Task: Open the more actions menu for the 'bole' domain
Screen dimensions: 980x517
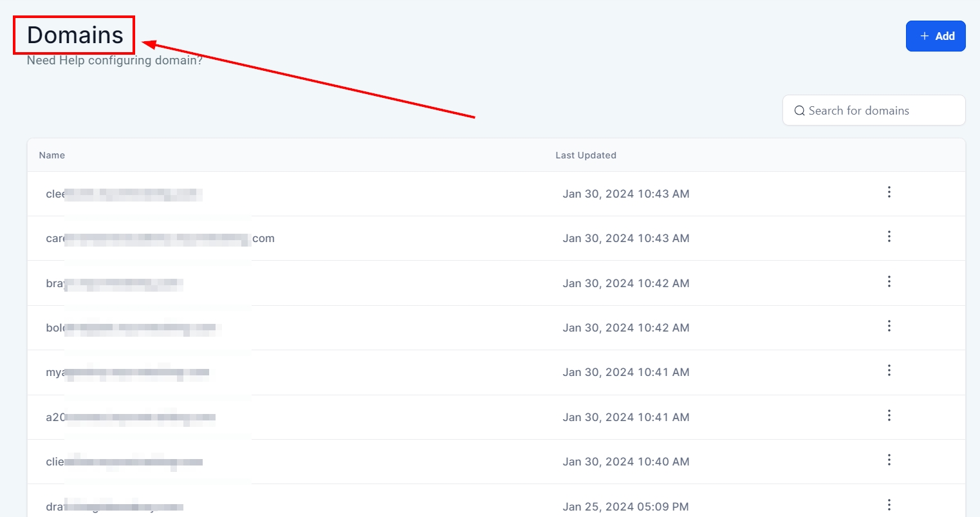Action: tap(889, 326)
